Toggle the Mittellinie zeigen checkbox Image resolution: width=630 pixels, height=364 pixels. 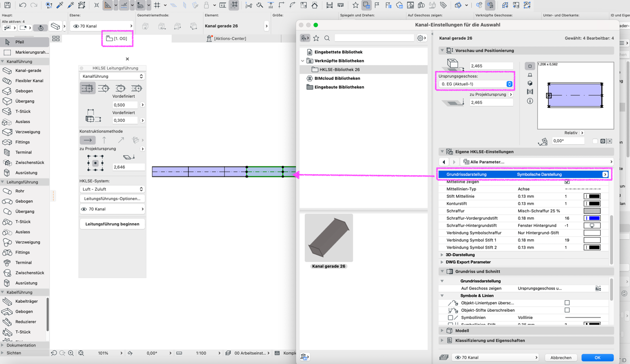pyautogui.click(x=567, y=182)
